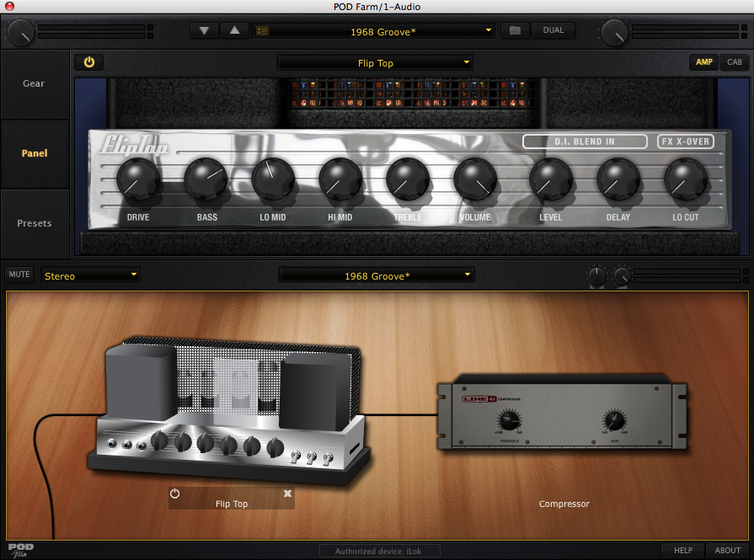
Task: Toggle Flip Top bypass in signal flow
Action: [x=174, y=493]
